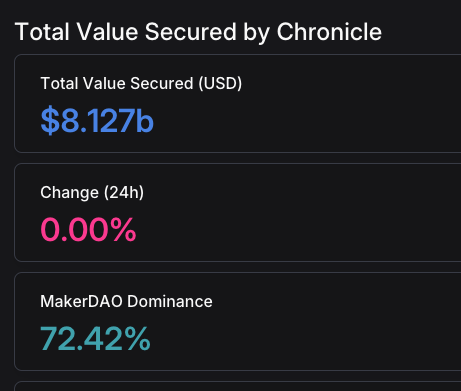Click the word Chronicle in the heading
This screenshot has width=461, height=391.
tap(329, 32)
